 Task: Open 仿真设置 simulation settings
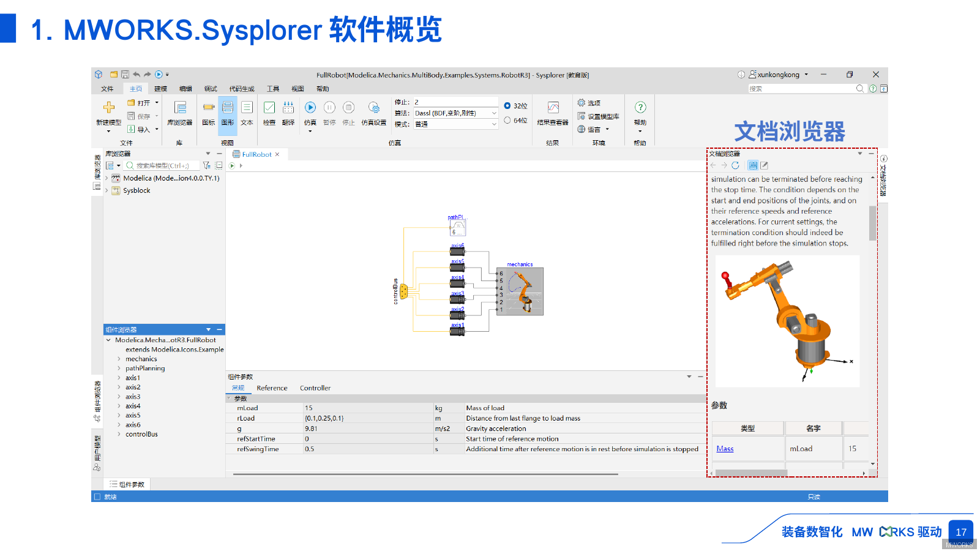tap(373, 108)
